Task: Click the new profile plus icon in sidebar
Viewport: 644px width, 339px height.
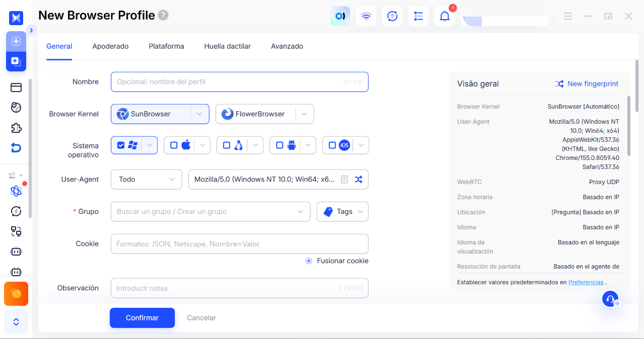Action: point(16,41)
